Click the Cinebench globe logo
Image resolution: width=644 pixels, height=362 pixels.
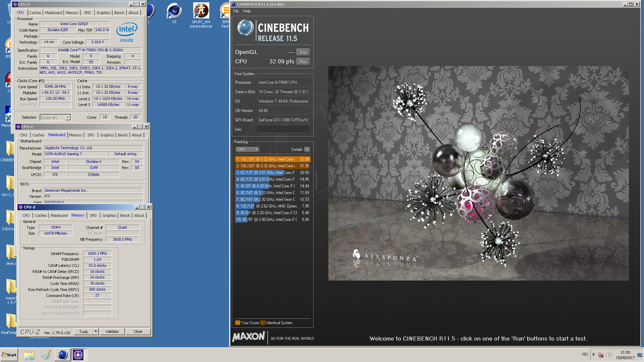point(245,28)
